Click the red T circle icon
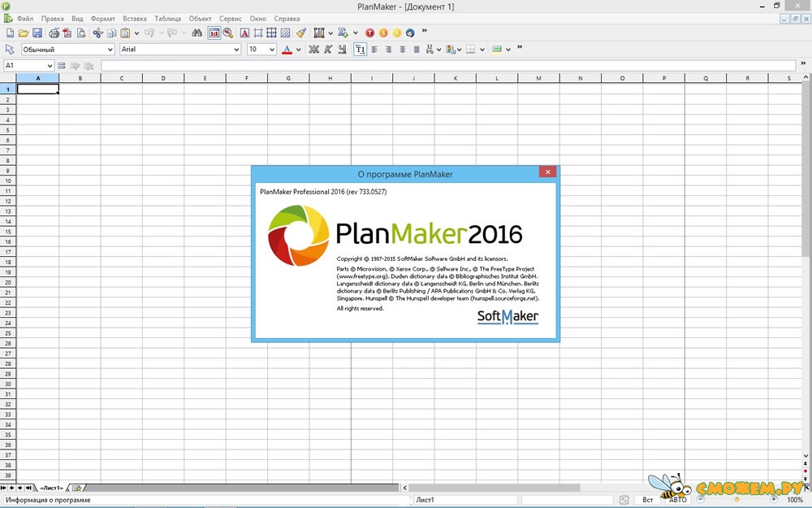 click(369, 33)
